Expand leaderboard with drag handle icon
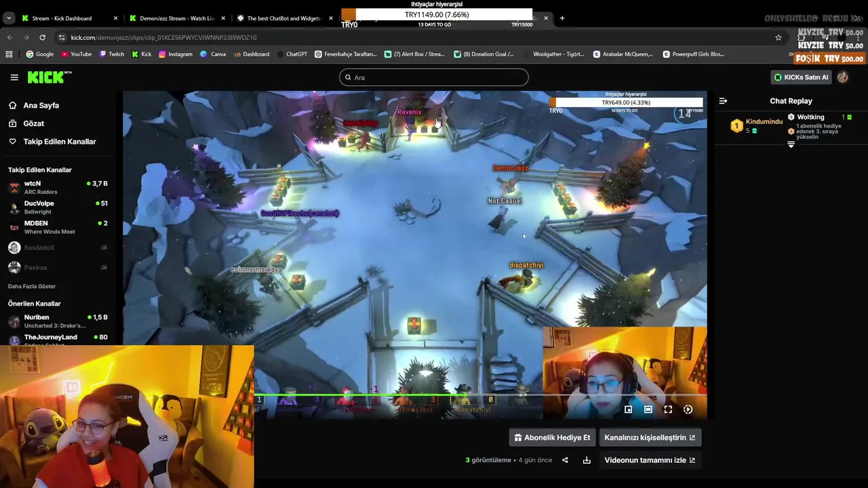Screen dimensions: 868x488 (791, 144)
